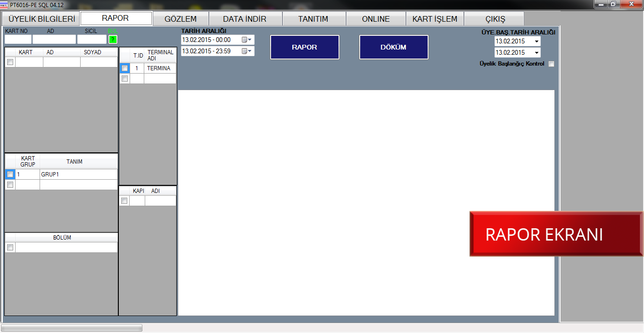Open the DATA İNDİR tab

pos(245,19)
